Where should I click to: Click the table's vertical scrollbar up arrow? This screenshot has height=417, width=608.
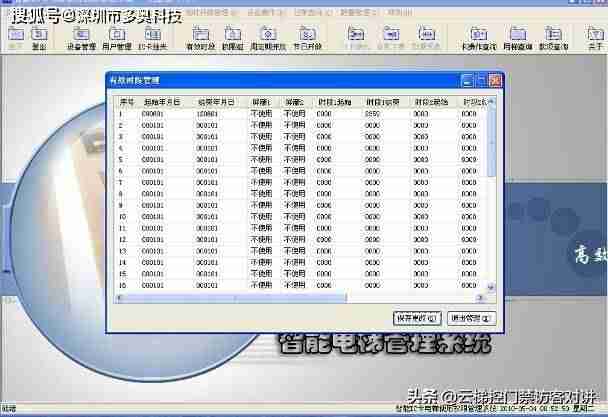[491, 102]
